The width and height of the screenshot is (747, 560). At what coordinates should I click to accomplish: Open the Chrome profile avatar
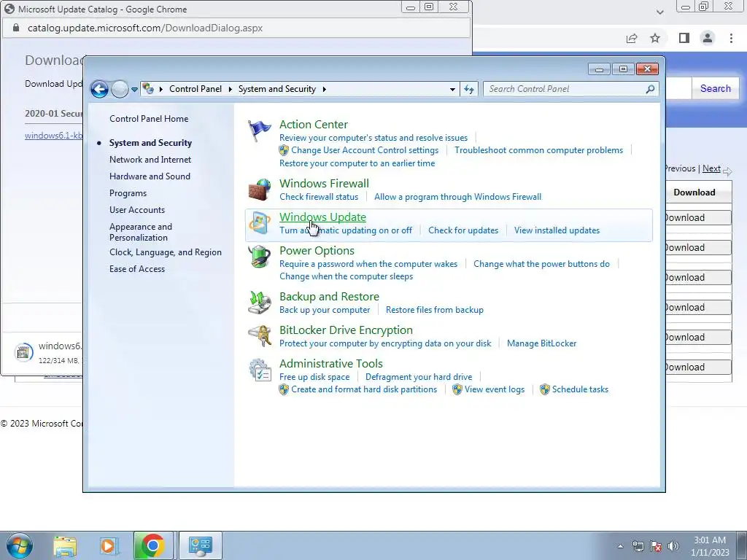click(708, 38)
